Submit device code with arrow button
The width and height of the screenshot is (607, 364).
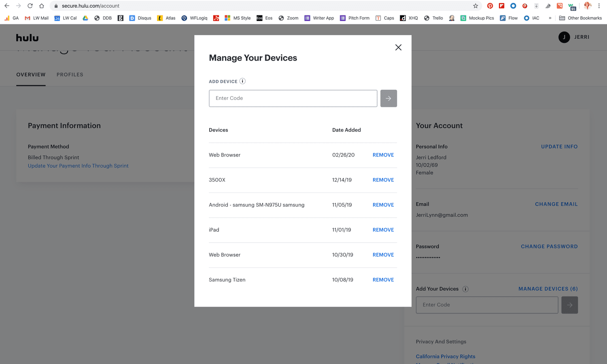(388, 98)
